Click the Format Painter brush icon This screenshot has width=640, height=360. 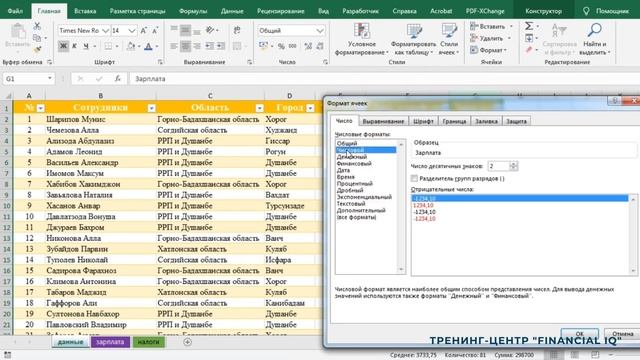coord(37,49)
